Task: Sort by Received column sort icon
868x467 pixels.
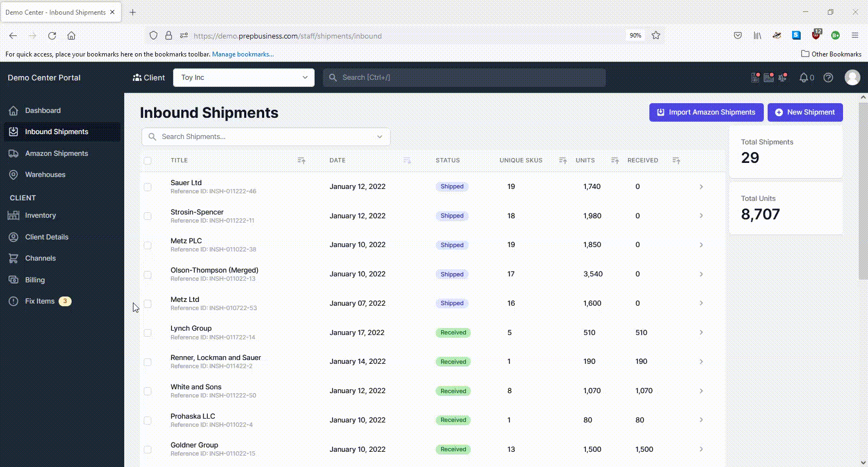Action: point(676,161)
